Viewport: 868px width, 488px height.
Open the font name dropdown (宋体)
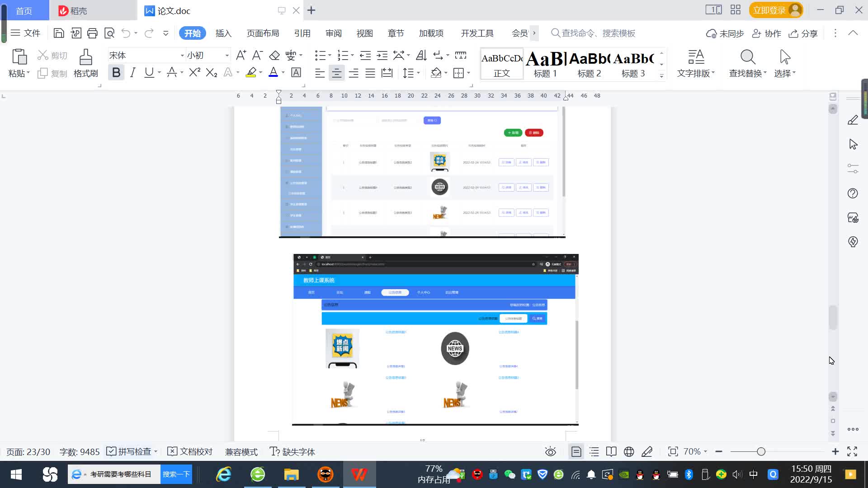pyautogui.click(x=182, y=55)
